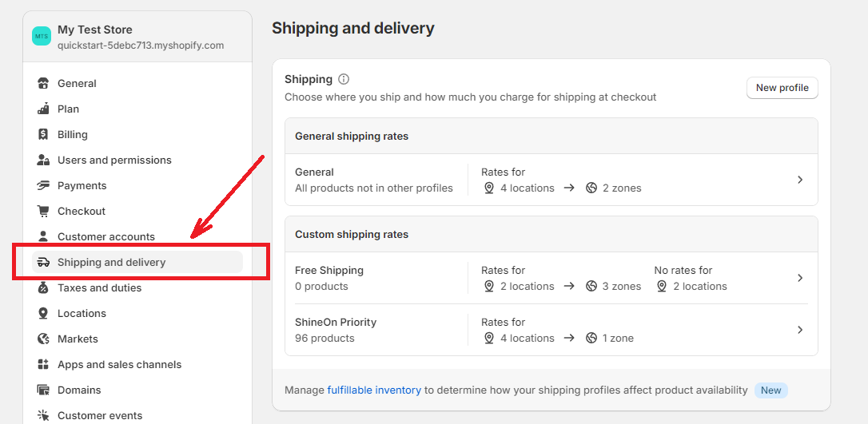The width and height of the screenshot is (868, 424).
Task: Open ShineOn Priority profile chevron
Action: (x=800, y=330)
